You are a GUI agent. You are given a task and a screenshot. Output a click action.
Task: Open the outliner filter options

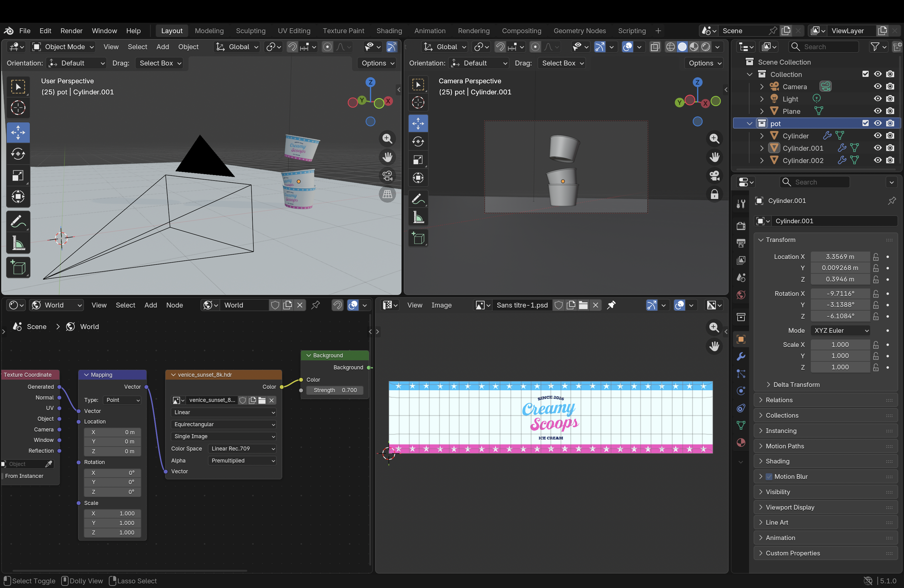click(878, 47)
